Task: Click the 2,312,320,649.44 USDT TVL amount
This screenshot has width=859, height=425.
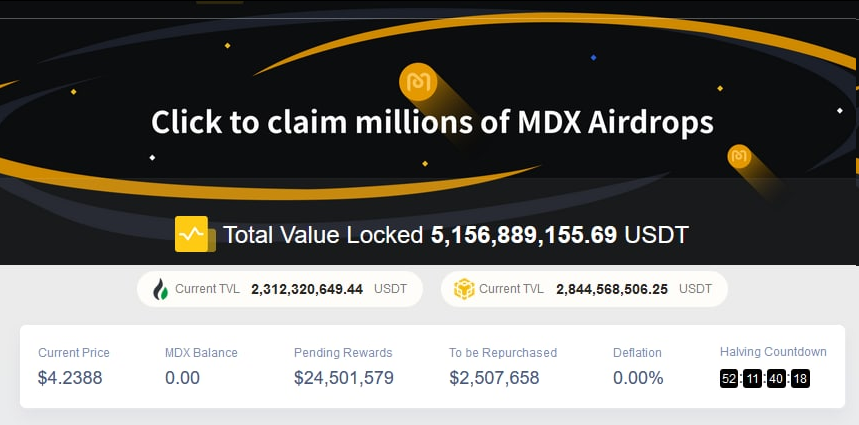Action: pos(307,289)
